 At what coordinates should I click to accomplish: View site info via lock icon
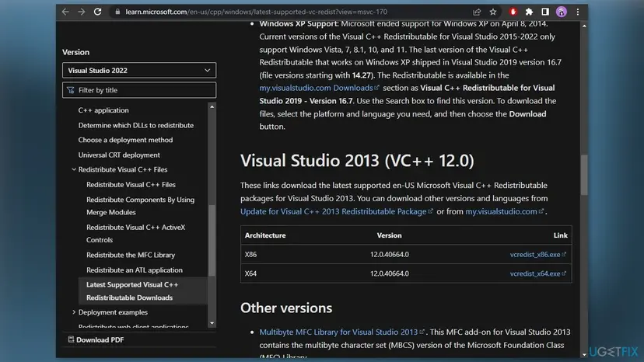pos(117,12)
